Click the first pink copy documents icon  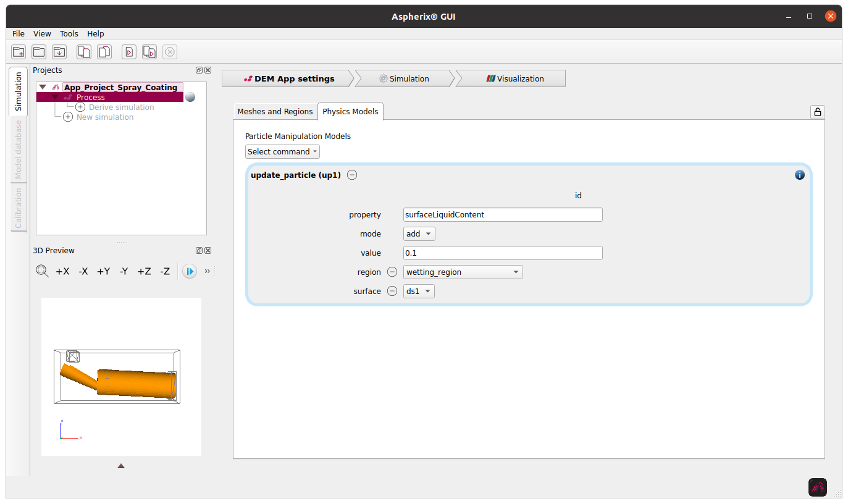point(83,52)
